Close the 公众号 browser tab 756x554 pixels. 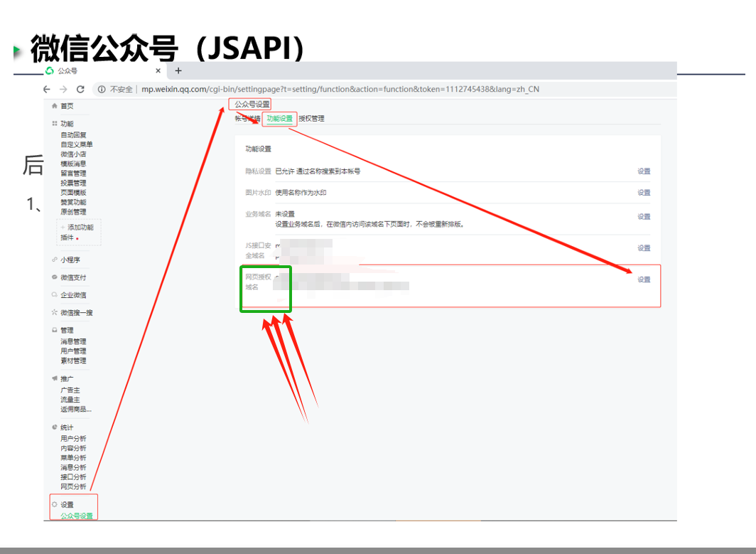click(158, 71)
